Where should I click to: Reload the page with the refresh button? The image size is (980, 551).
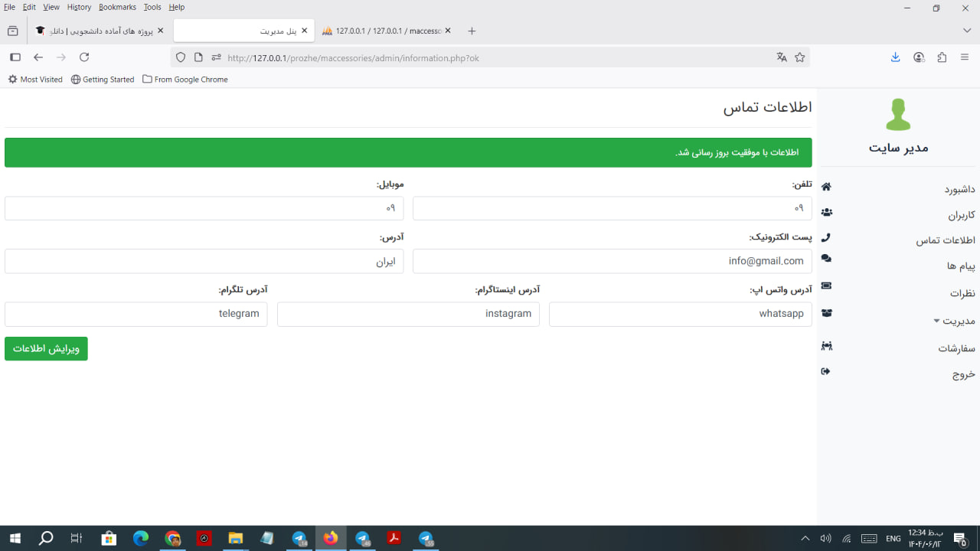tap(84, 57)
